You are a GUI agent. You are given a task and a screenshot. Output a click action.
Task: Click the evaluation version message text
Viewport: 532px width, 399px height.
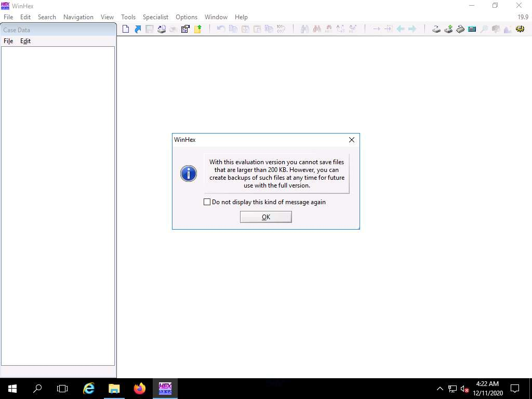point(277,174)
